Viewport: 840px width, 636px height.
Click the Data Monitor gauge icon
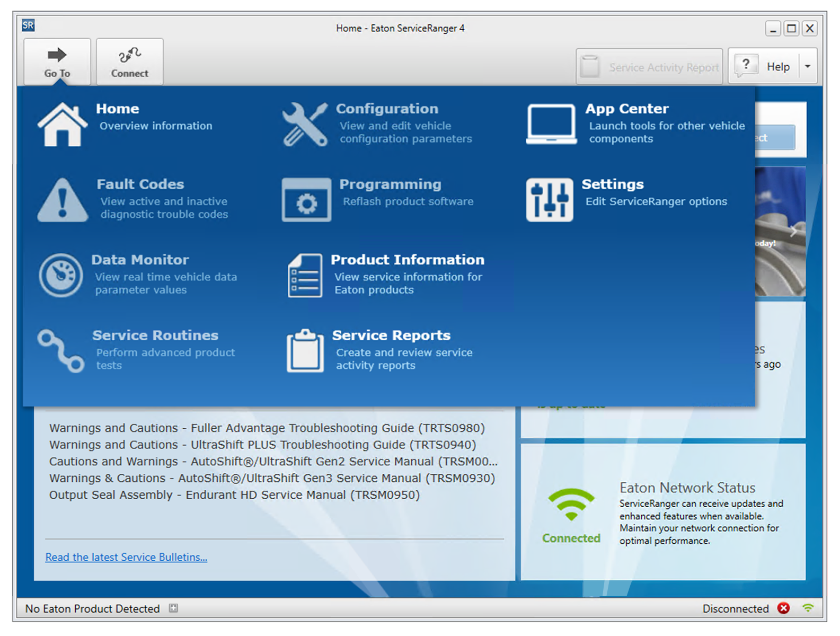tap(60, 275)
